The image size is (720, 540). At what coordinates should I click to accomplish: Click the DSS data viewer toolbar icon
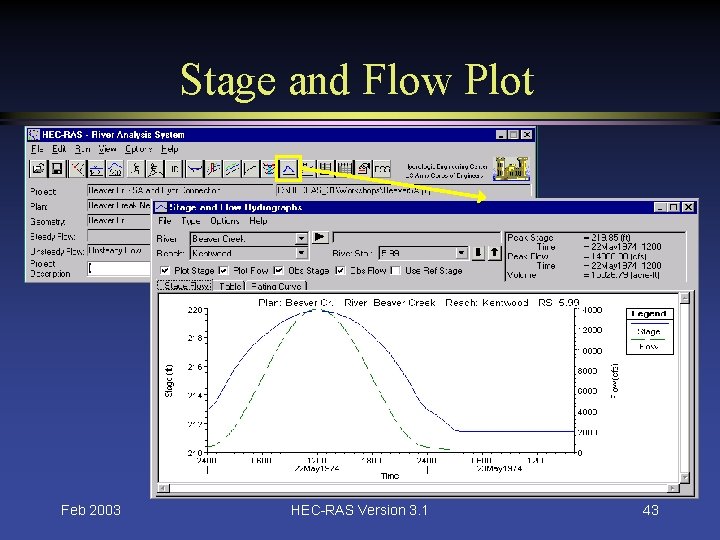coord(382,169)
